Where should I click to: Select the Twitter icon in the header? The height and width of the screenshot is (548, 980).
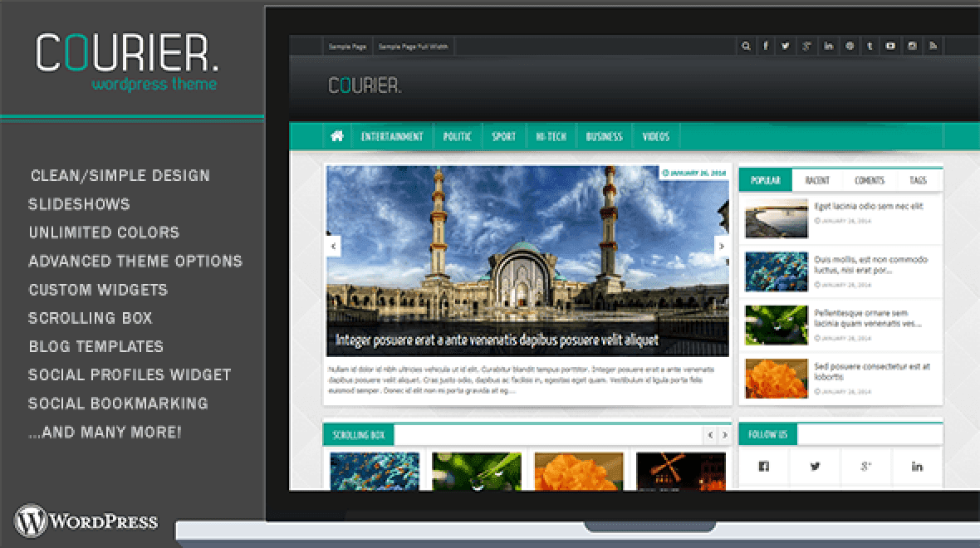coord(786,46)
